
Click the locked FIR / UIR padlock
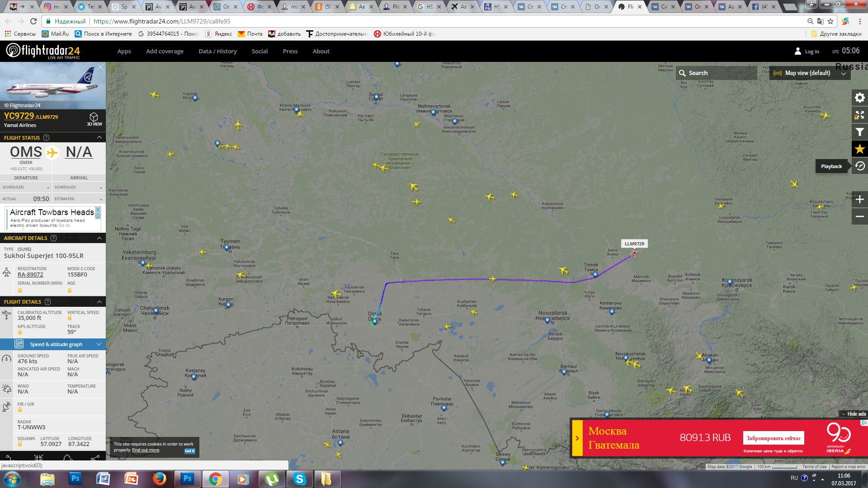coord(20,410)
